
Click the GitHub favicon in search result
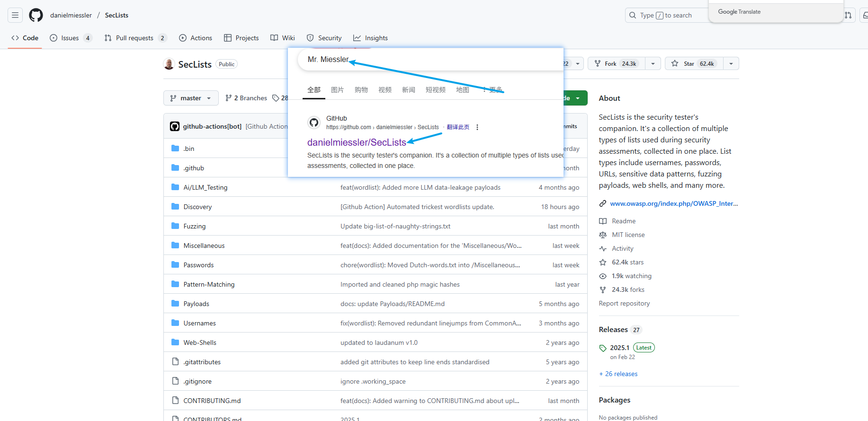(x=314, y=123)
